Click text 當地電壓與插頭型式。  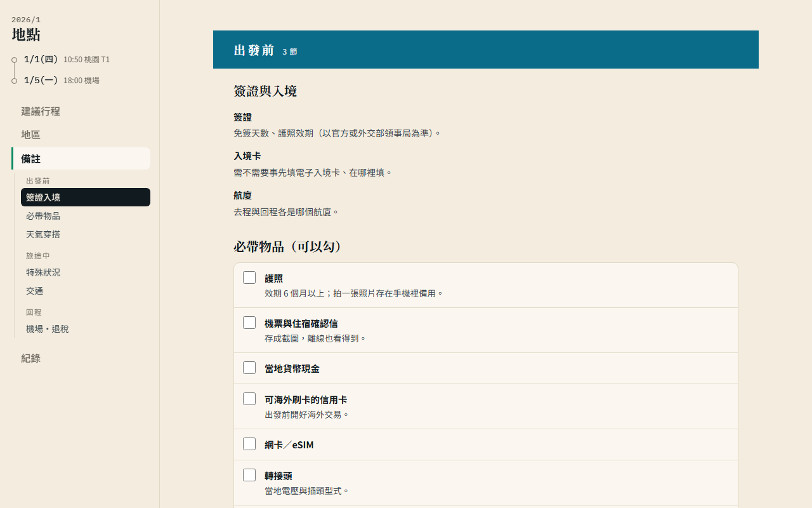[x=307, y=491]
